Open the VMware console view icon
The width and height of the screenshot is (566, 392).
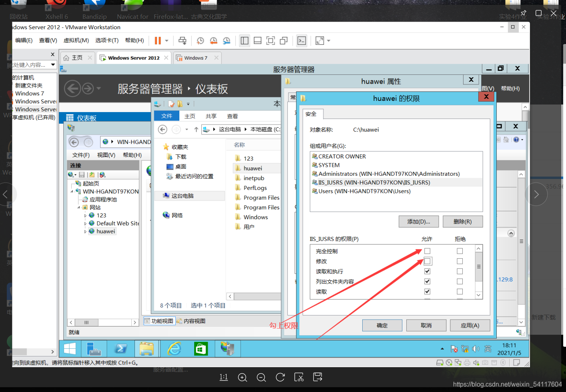click(x=302, y=40)
